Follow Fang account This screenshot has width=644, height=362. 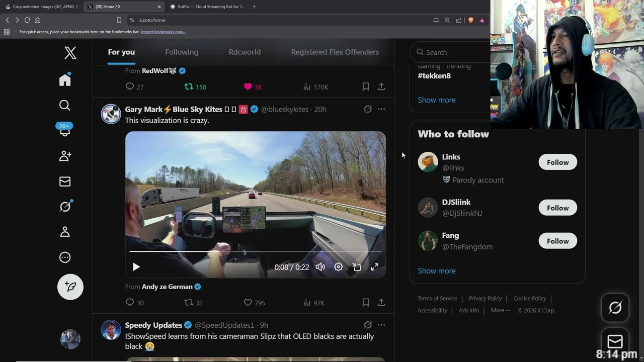pos(557,241)
